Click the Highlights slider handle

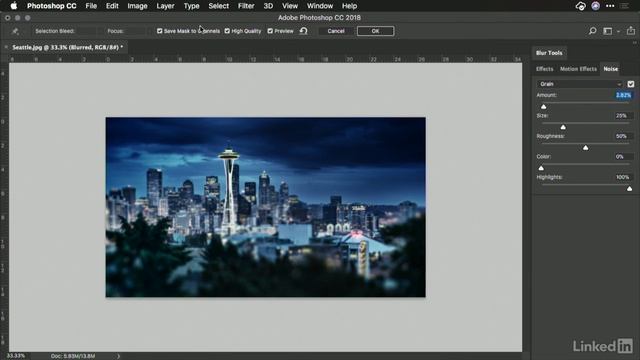pyautogui.click(x=629, y=189)
